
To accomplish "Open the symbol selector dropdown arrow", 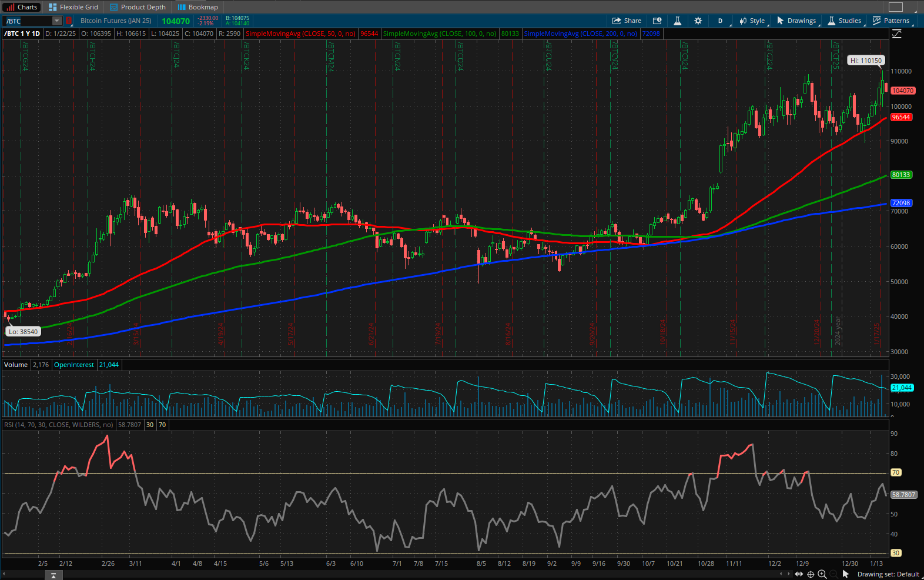I will click(x=57, y=21).
